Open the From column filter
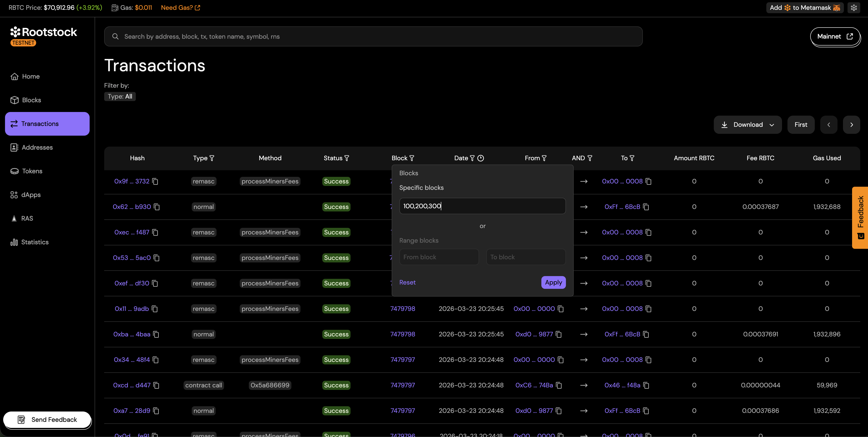The image size is (868, 437). point(544,158)
